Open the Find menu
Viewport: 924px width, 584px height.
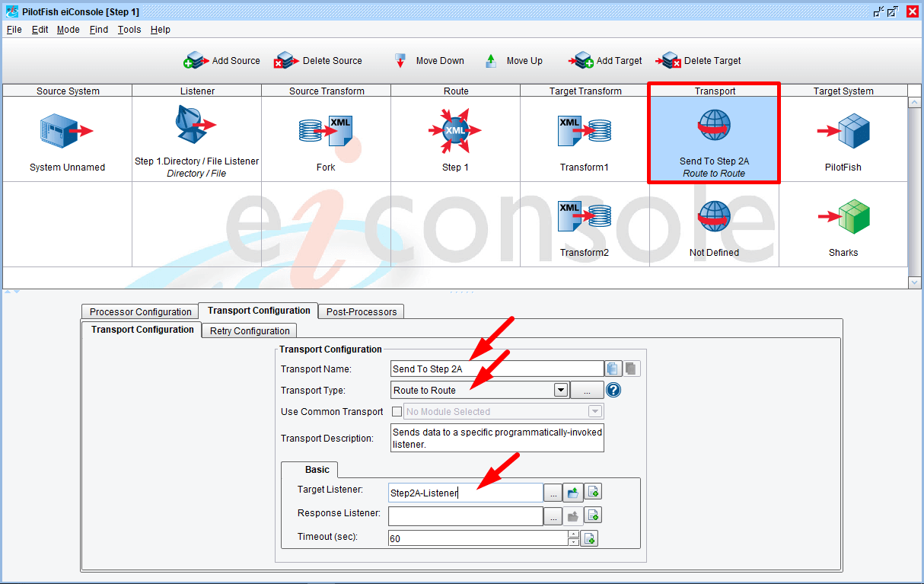coord(99,30)
